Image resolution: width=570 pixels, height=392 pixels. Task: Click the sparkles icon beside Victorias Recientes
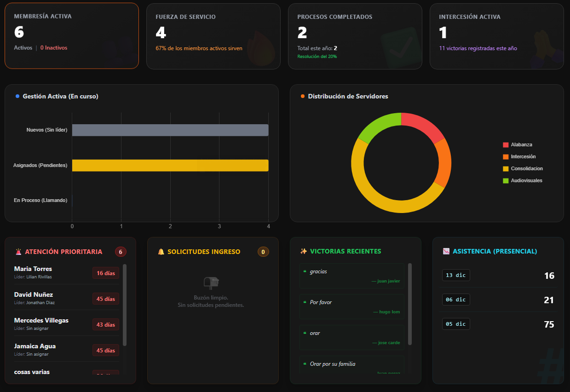304,251
